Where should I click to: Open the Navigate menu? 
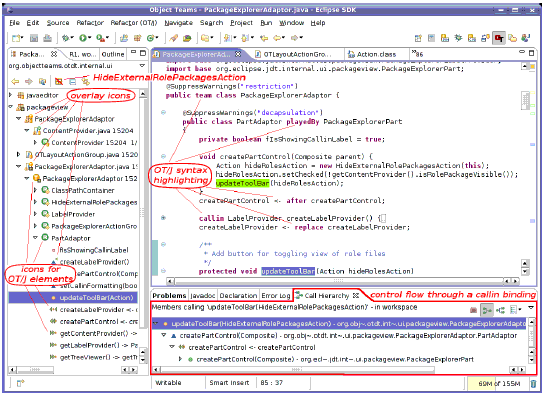[x=179, y=23]
